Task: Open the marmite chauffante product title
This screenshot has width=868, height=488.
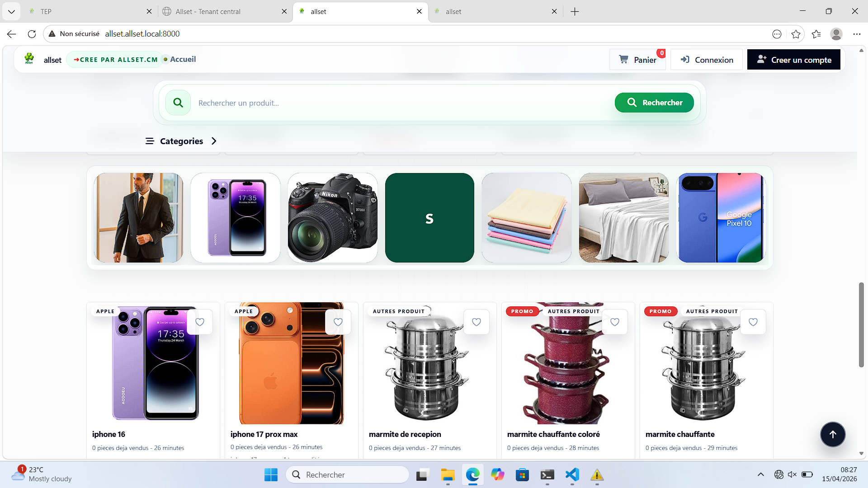Action: tap(680, 434)
